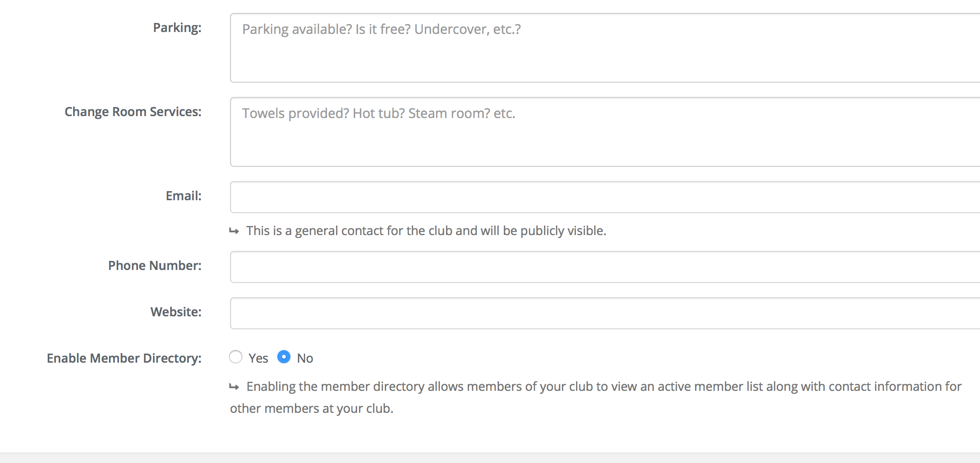Image resolution: width=980 pixels, height=463 pixels.
Task: Focus the Phone Number input field
Action: click(x=605, y=267)
